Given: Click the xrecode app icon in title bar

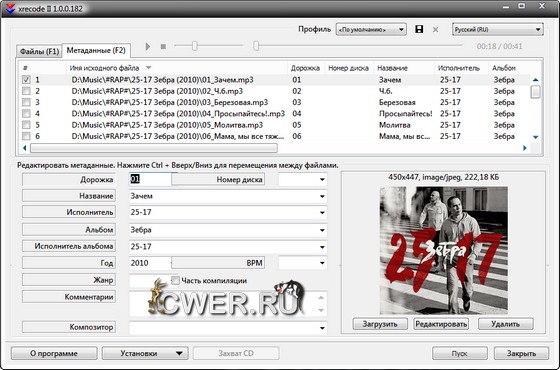Looking at the screenshot, I should (x=10, y=9).
